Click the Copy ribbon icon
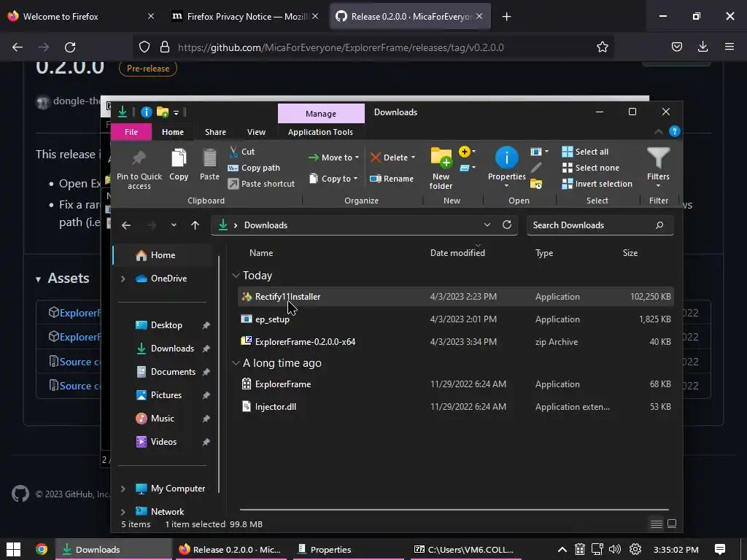This screenshot has height=560, width=747. point(179,158)
